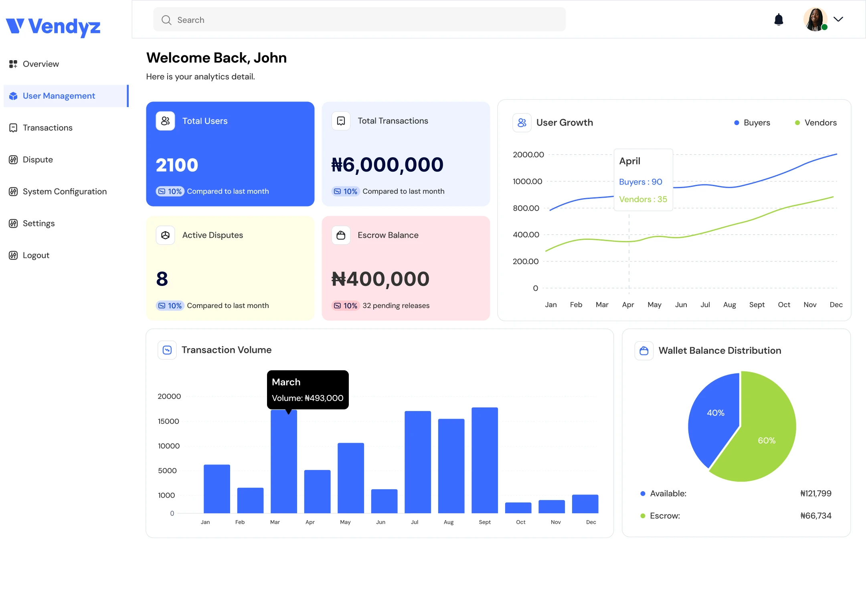Screen dimensions: 866x616
Task: Open the user avatar menu
Action: [x=815, y=19]
